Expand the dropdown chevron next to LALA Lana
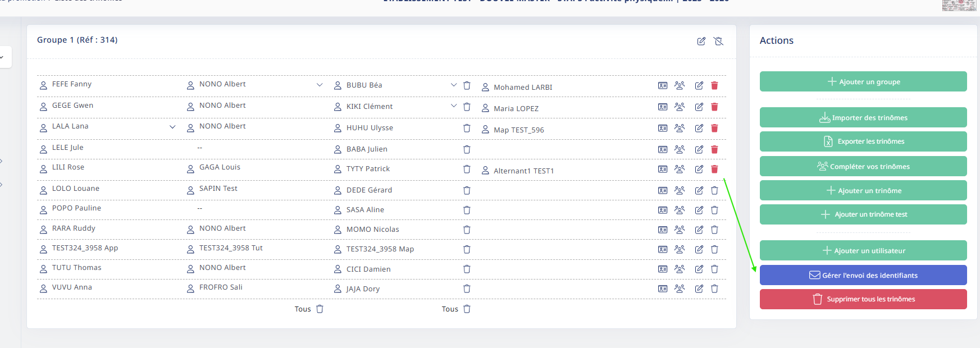 [172, 127]
